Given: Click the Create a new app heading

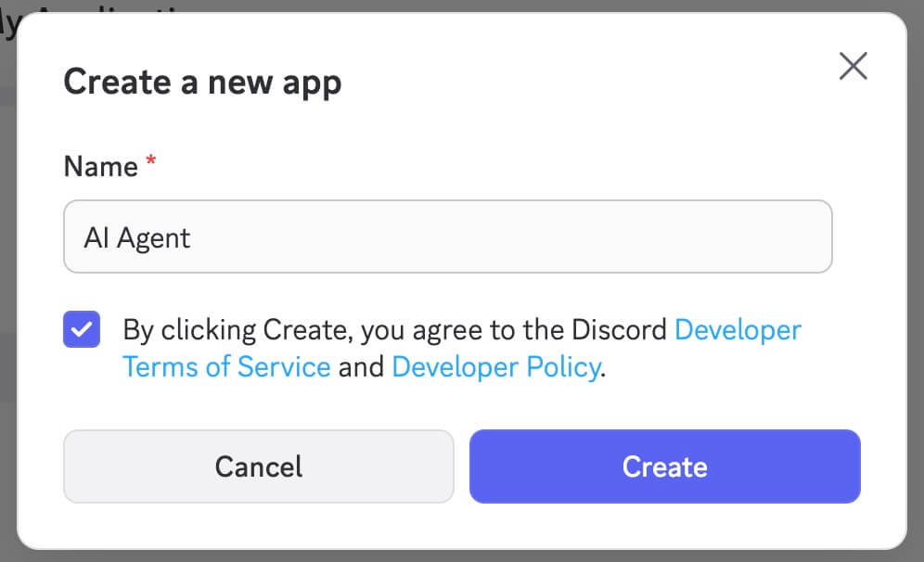Looking at the screenshot, I should point(202,83).
